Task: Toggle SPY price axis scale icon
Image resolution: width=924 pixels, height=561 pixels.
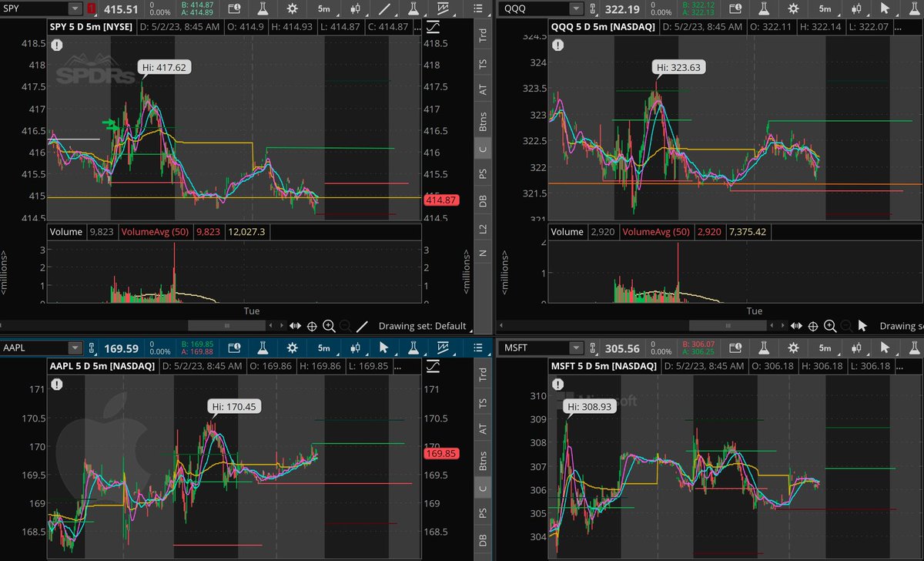Action: click(433, 27)
